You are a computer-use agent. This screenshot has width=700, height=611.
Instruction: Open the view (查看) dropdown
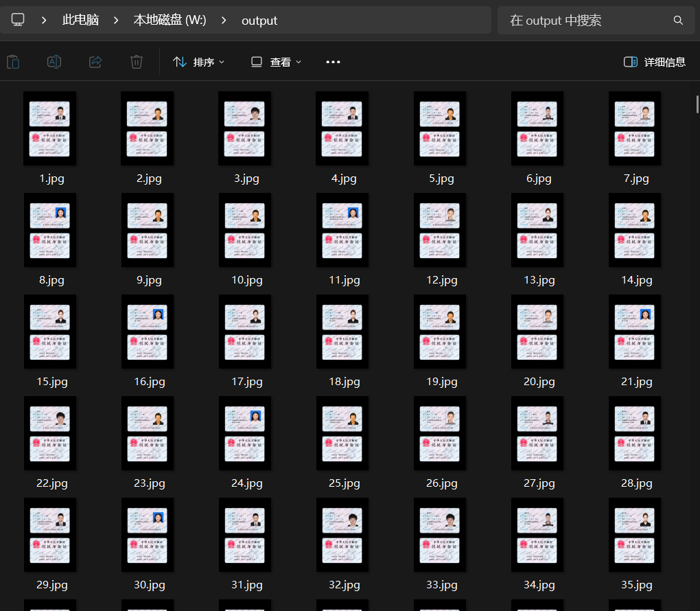[277, 62]
